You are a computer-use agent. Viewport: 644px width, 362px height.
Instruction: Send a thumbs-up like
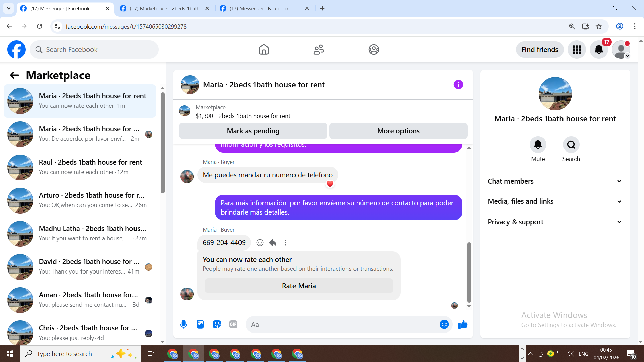click(463, 324)
